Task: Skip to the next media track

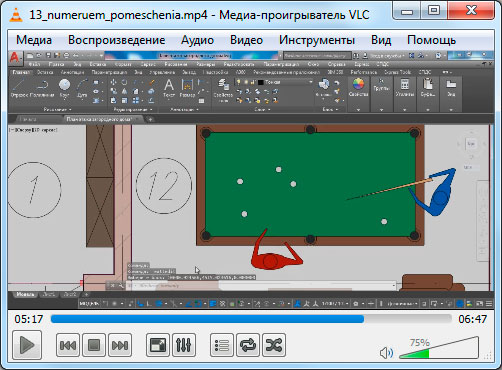Action: [x=120, y=345]
